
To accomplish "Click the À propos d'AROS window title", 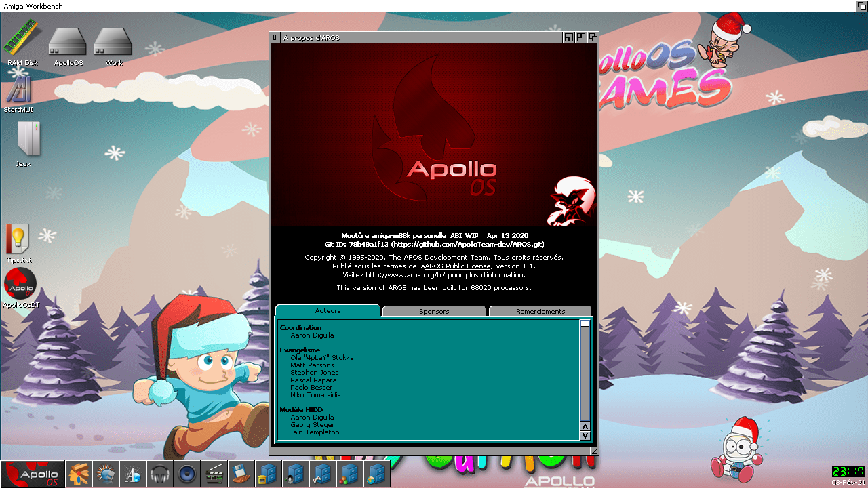I will (311, 38).
